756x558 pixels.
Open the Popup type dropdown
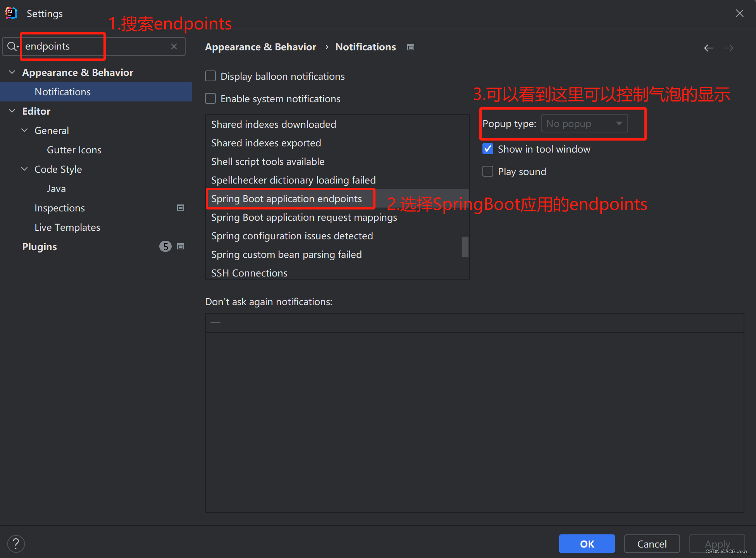tap(584, 124)
